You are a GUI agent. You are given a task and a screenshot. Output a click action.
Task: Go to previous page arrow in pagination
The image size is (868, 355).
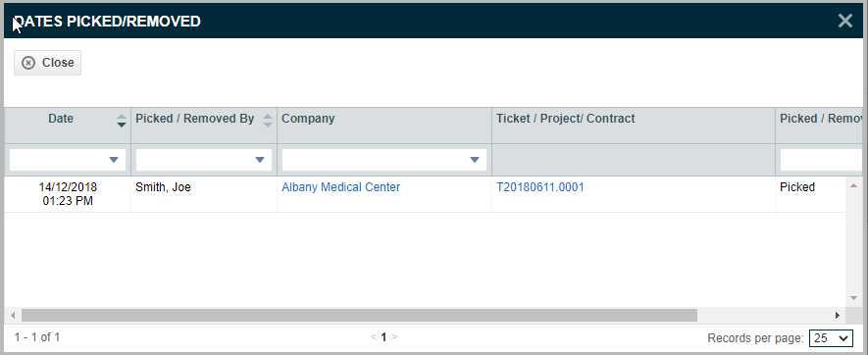[373, 336]
